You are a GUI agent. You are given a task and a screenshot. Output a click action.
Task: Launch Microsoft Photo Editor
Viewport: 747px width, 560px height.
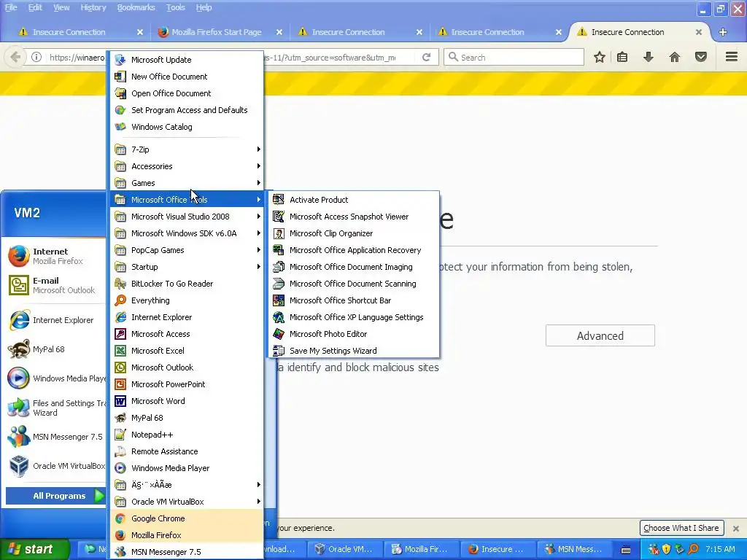pyautogui.click(x=354, y=334)
